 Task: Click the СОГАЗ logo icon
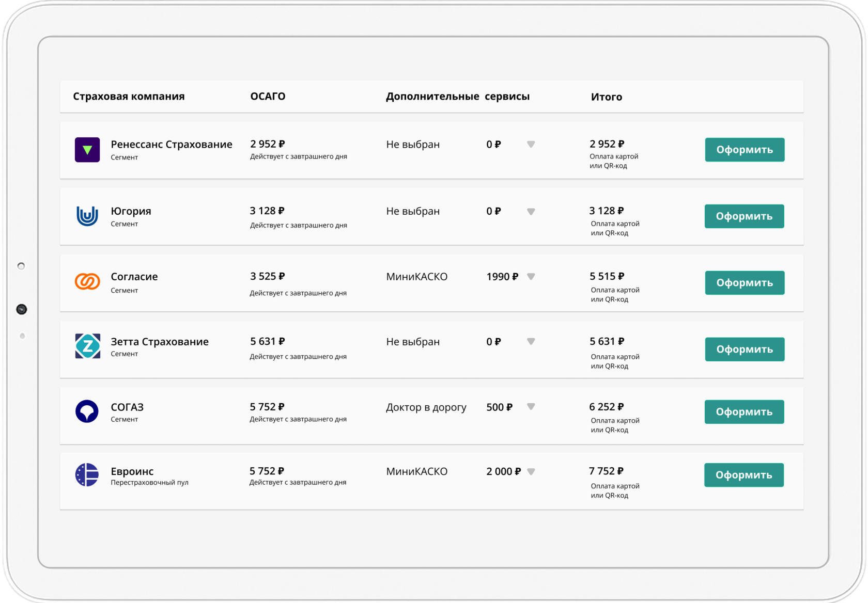87,411
